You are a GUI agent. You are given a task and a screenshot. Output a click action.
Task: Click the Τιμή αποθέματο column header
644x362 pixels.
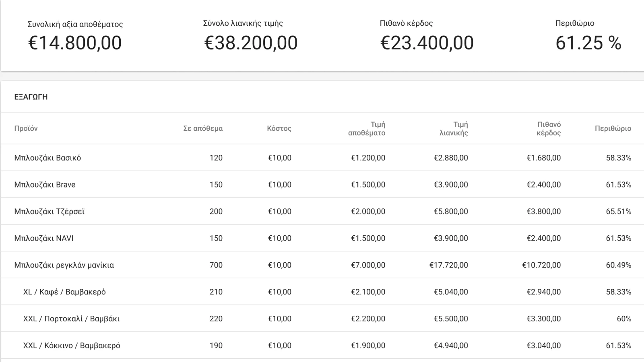tap(367, 129)
